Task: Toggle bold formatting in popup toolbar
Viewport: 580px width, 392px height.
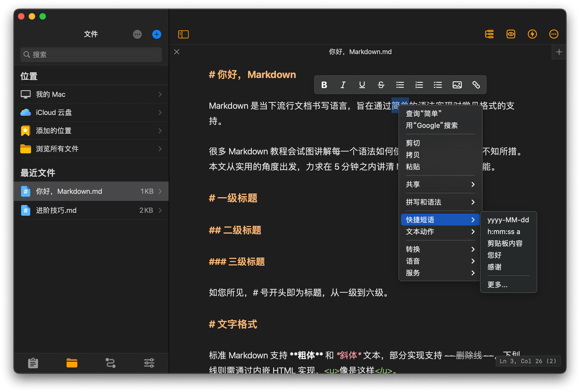Action: (324, 85)
